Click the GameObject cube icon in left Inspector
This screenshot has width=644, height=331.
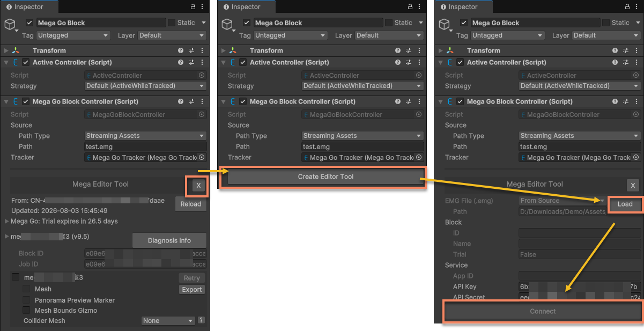click(10, 25)
